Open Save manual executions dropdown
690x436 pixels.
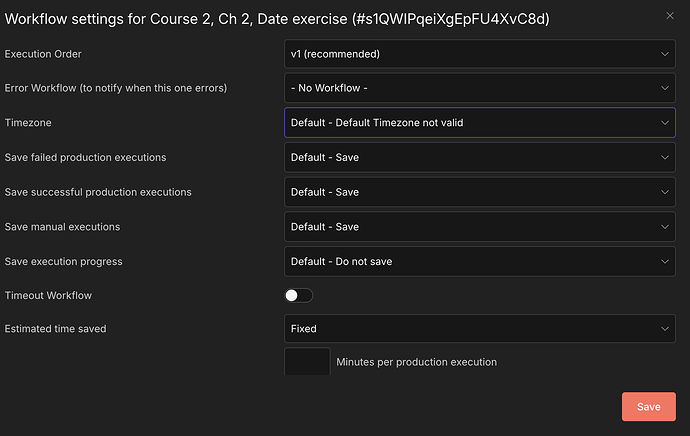coord(470,227)
